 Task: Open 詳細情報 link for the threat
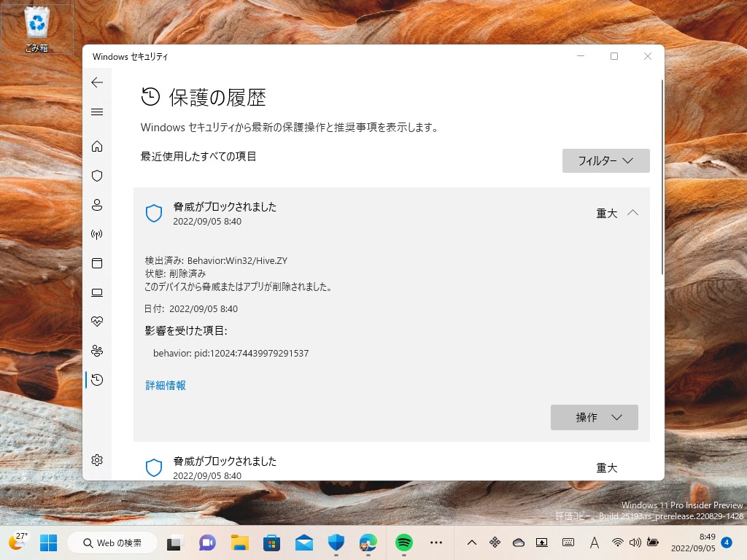[x=166, y=384]
